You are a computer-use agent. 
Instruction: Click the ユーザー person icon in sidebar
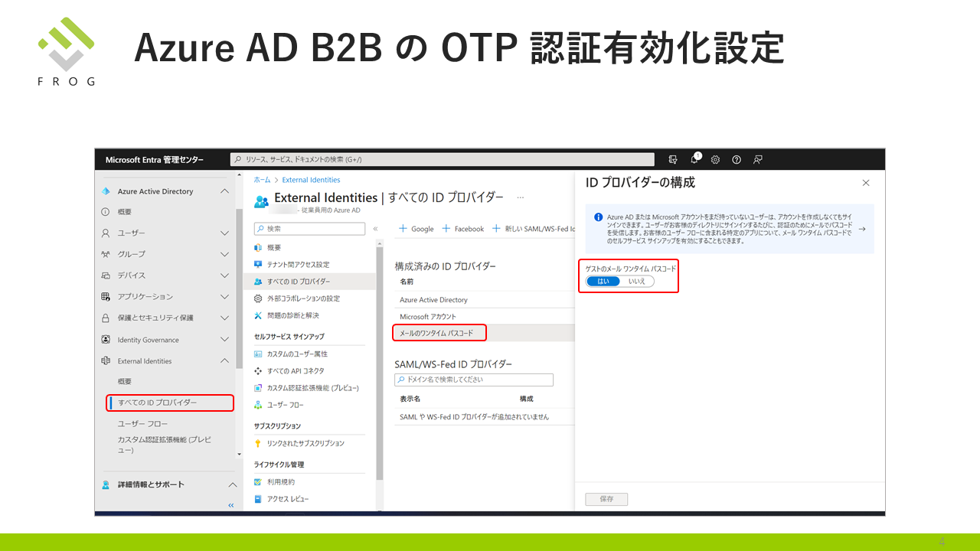pyautogui.click(x=106, y=233)
